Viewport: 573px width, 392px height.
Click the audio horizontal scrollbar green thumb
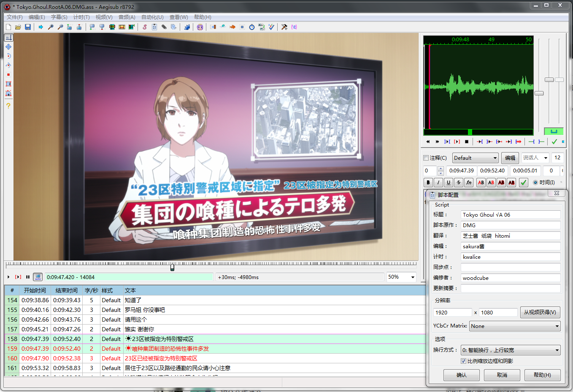(x=470, y=132)
